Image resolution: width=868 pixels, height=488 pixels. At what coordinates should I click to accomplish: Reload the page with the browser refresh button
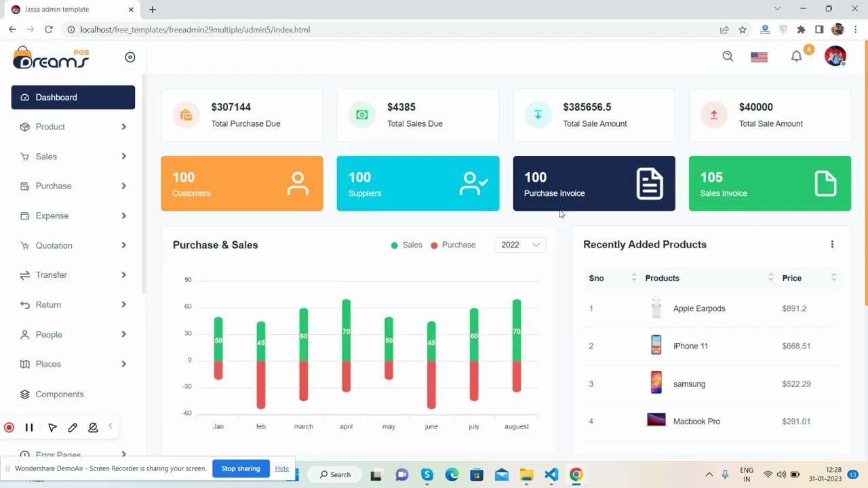pyautogui.click(x=49, y=29)
